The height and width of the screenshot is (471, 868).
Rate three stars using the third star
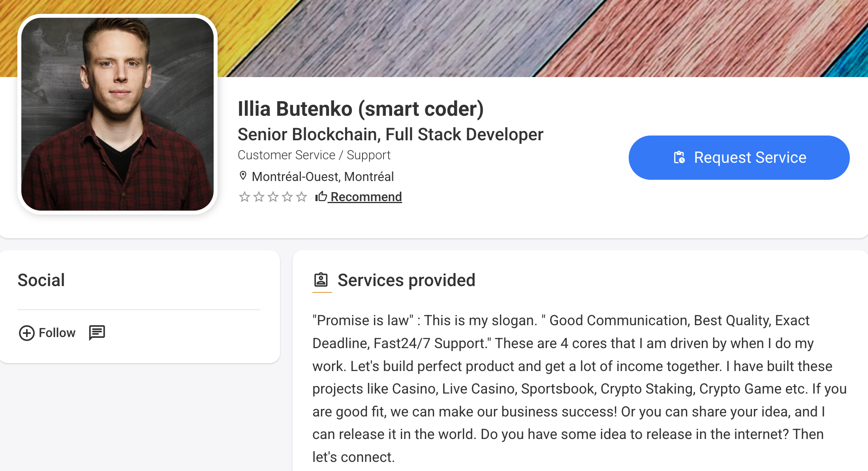coord(273,197)
